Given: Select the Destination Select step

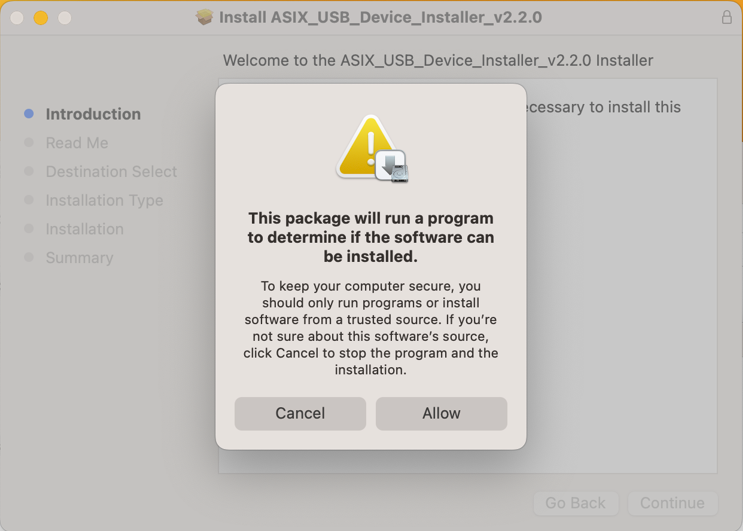Looking at the screenshot, I should click(111, 171).
